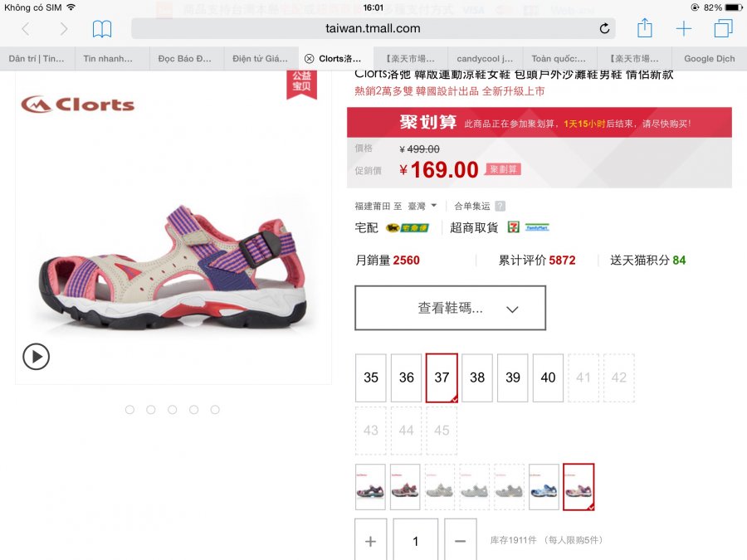Open a new tab with plus icon
The height and width of the screenshot is (560, 747).
[x=684, y=28]
